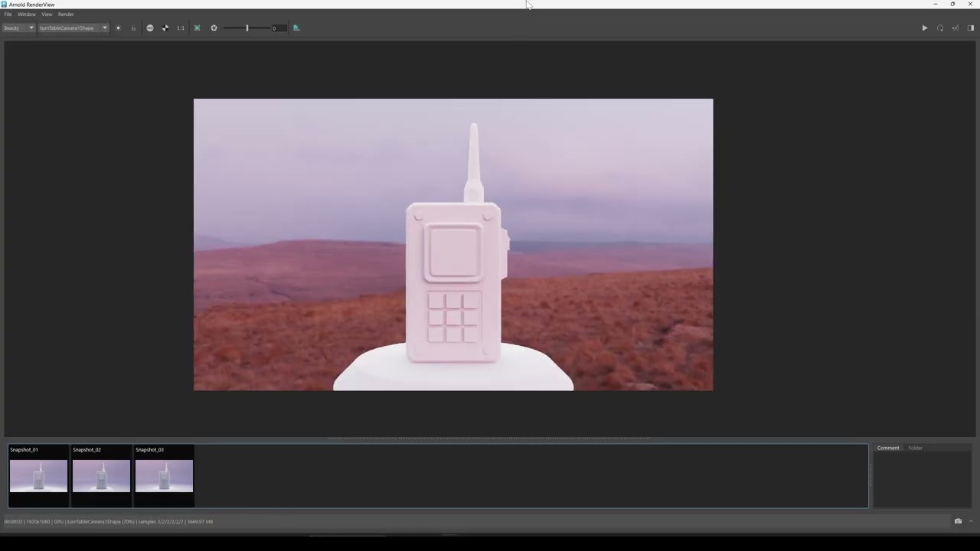Set zoom to 1:1 actual size

tap(181, 28)
